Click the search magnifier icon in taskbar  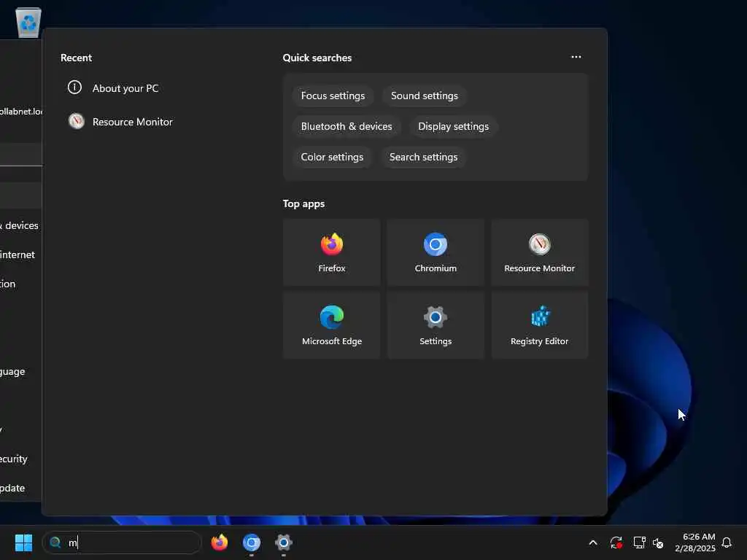pyautogui.click(x=55, y=542)
